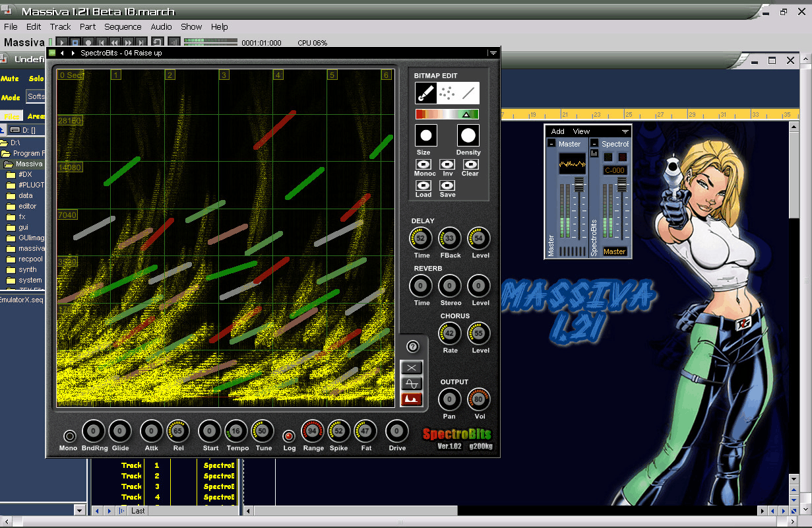The image size is (812, 528).
Task: Open the Sequence menu
Action: tap(123, 27)
